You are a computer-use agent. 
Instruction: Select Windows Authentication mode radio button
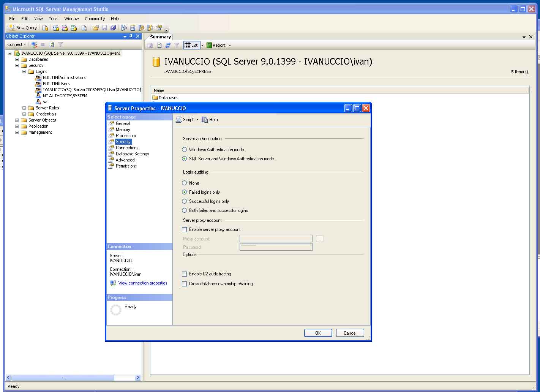coord(185,150)
